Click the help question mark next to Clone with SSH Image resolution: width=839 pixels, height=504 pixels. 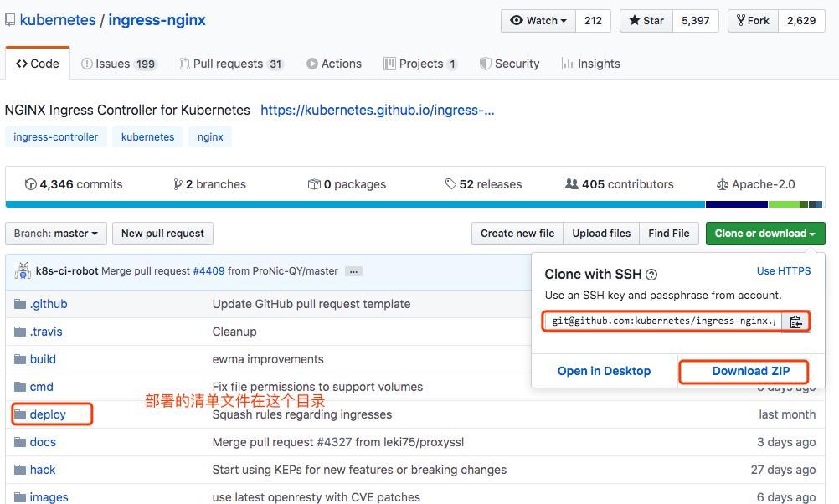pos(651,275)
